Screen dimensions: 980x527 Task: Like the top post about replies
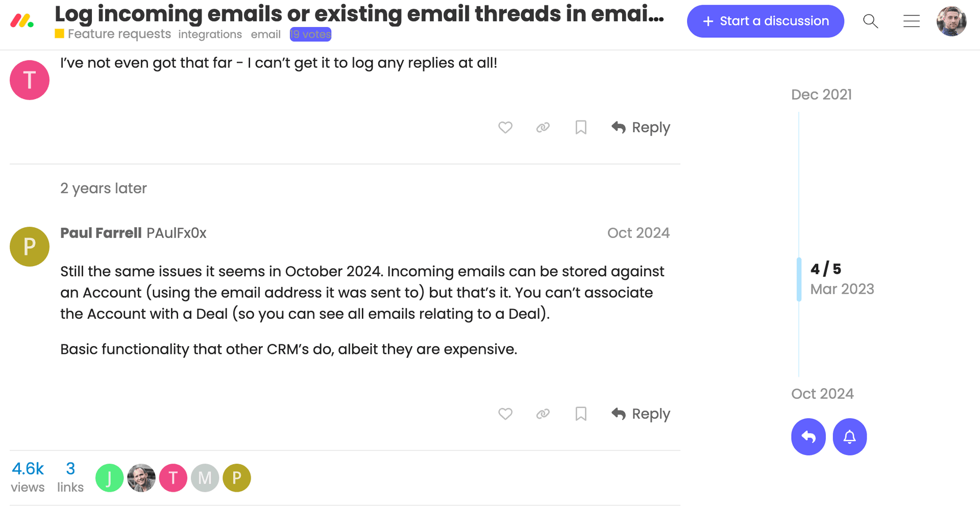[505, 127]
